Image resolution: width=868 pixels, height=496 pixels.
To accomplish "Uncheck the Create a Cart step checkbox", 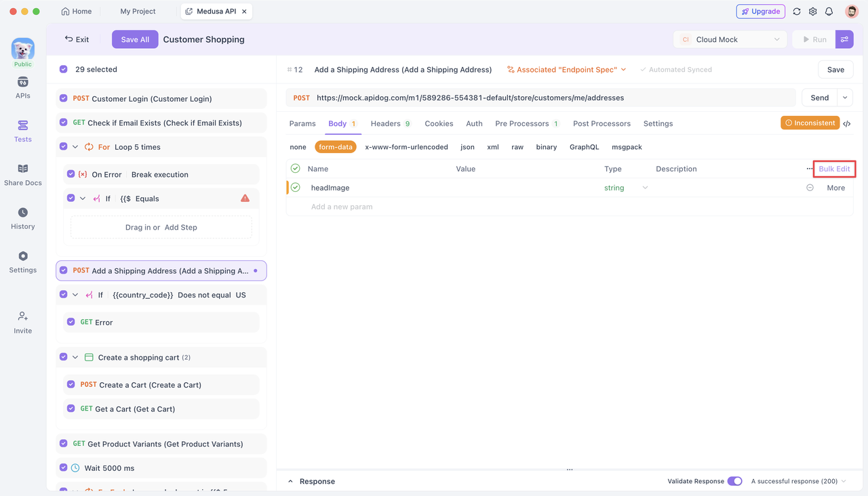I will (x=71, y=384).
